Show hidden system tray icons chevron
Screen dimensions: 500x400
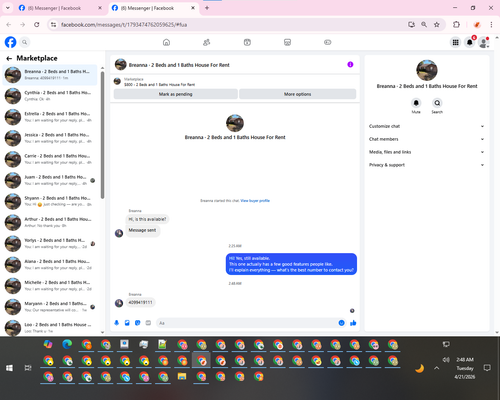437,368
